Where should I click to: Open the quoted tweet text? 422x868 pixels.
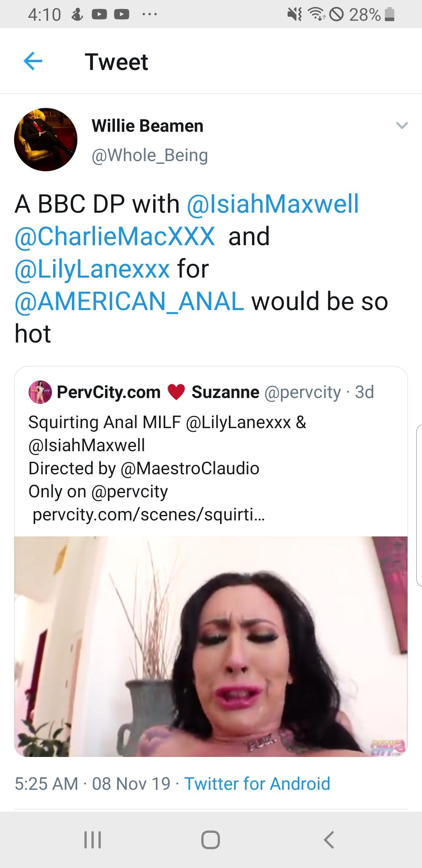168,468
